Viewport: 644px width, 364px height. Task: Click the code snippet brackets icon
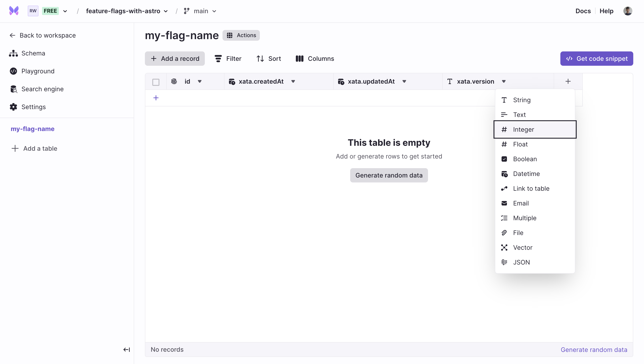[x=569, y=59]
